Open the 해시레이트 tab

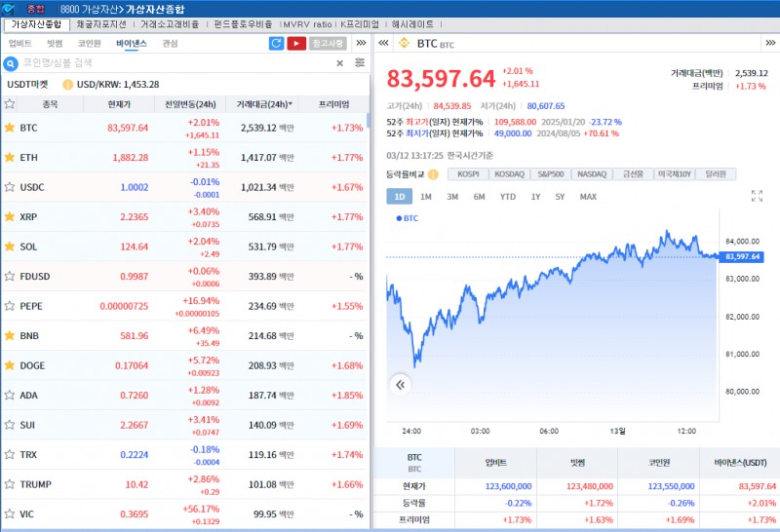[x=412, y=24]
